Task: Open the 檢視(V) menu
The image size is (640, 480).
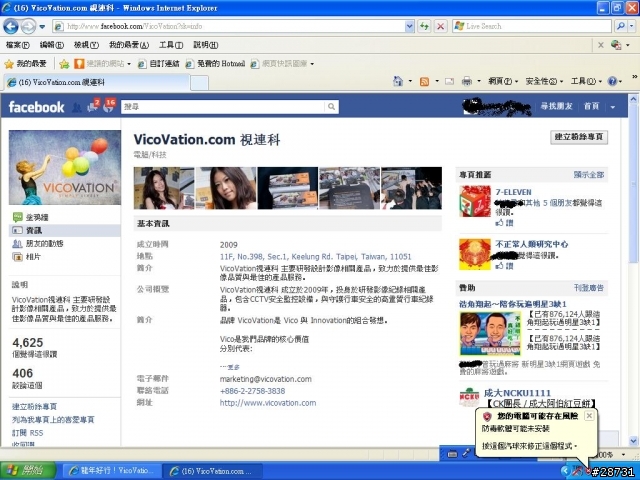Action: pyautogui.click(x=86, y=45)
